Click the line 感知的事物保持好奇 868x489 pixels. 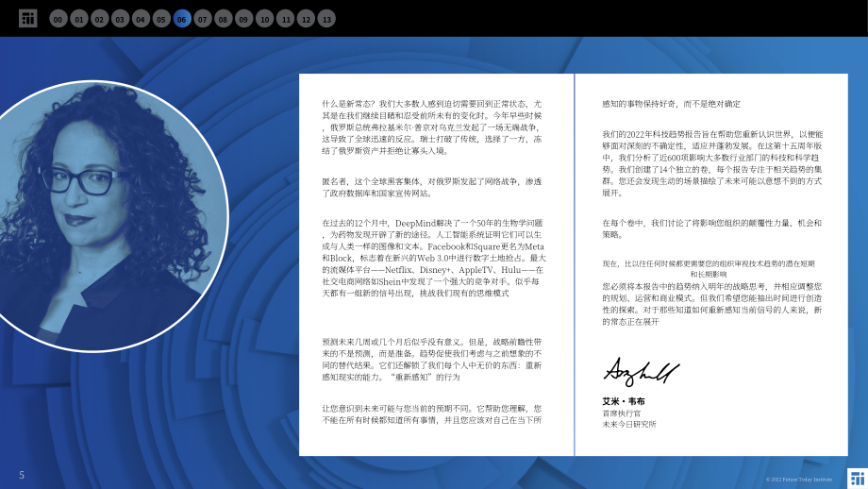[x=671, y=104]
